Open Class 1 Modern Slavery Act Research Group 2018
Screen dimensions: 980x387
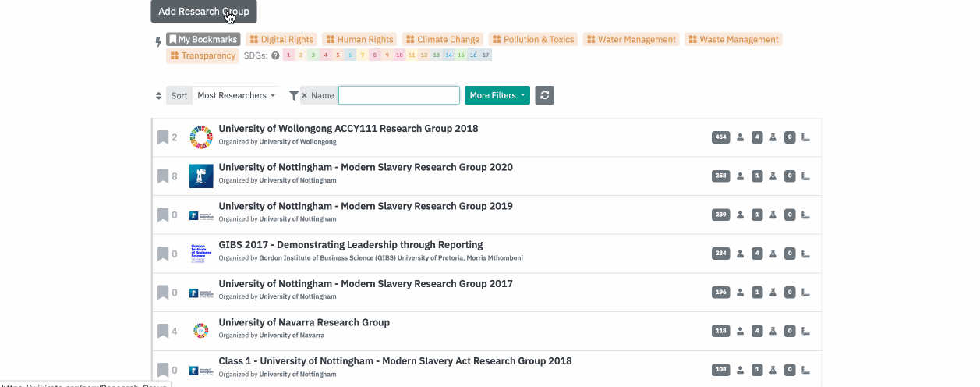coord(395,360)
